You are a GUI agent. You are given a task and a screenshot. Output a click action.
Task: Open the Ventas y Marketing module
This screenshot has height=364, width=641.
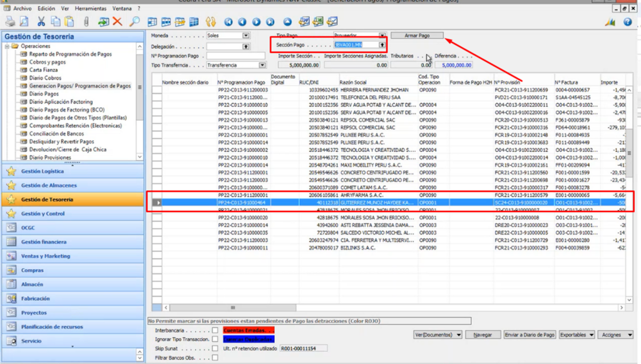[x=73, y=256]
